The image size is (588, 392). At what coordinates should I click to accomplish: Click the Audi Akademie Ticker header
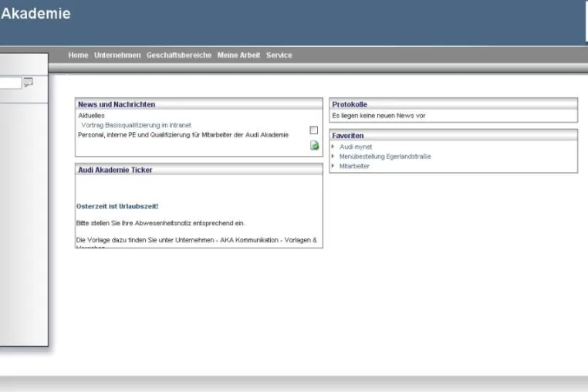point(199,170)
